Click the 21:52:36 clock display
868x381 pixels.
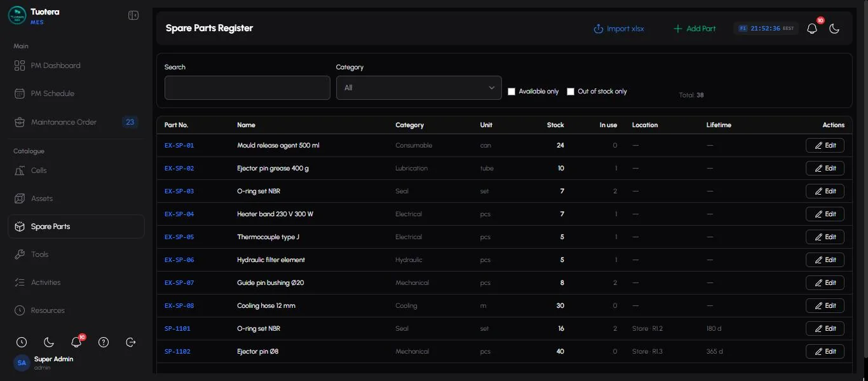pos(766,29)
